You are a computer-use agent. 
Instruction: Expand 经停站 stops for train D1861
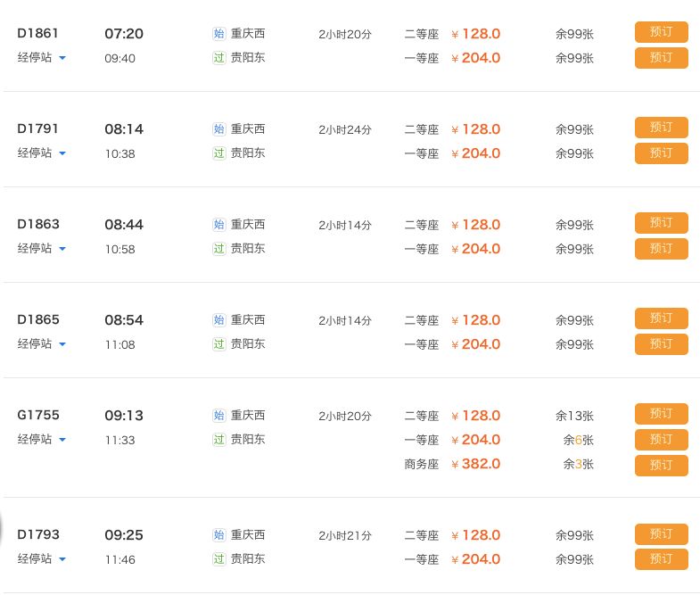click(42, 58)
